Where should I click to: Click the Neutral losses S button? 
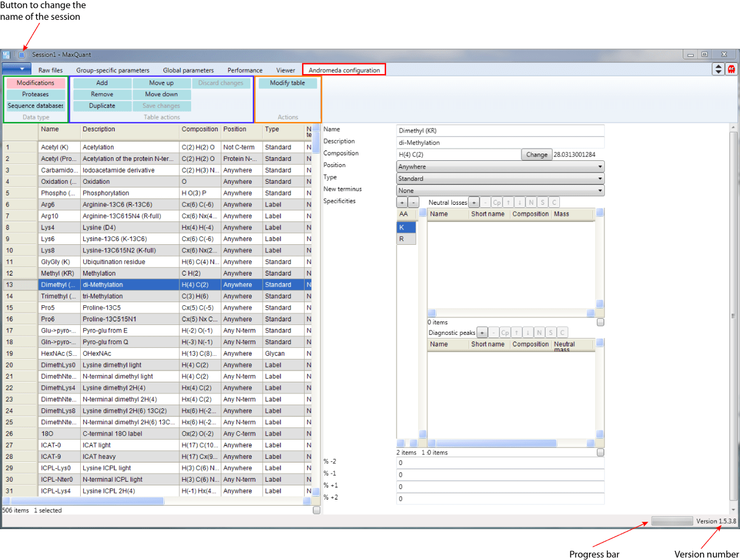[x=543, y=202]
